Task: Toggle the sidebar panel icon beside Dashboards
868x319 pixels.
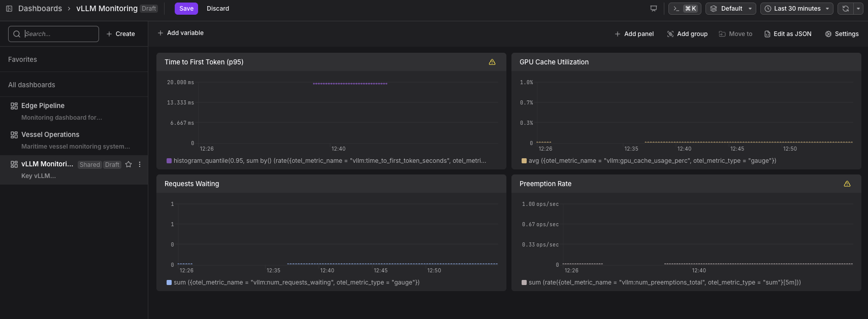Action: click(9, 9)
